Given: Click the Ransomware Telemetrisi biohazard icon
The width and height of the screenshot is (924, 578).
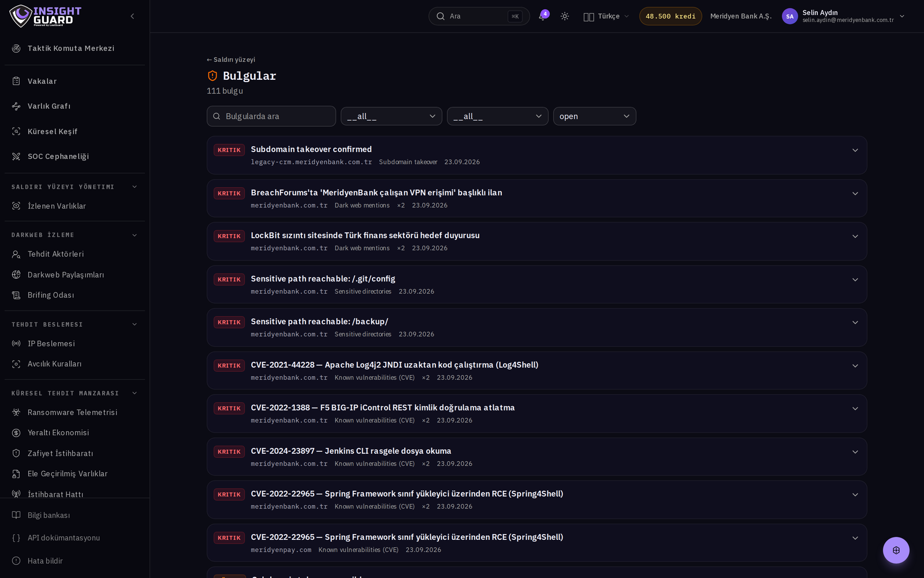Looking at the screenshot, I should [16, 412].
